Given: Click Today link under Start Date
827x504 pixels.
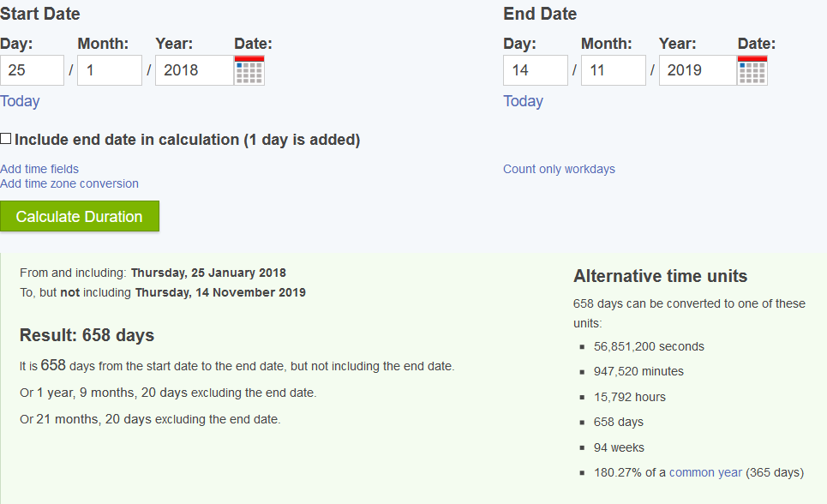Looking at the screenshot, I should pyautogui.click(x=20, y=101).
